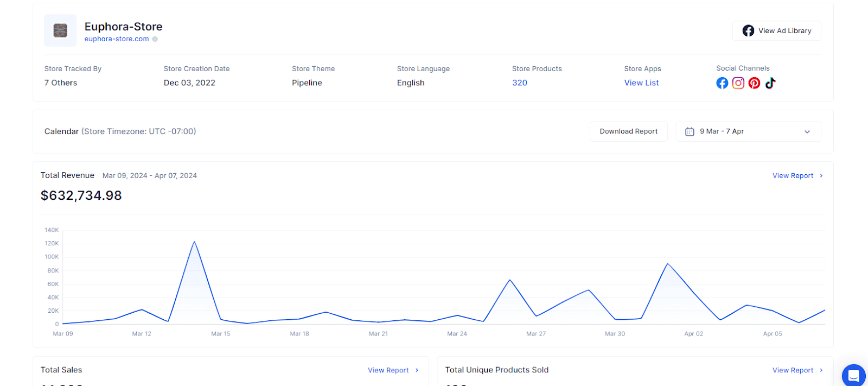Click the 320 Store Products link
This screenshot has width=868, height=386.
(x=520, y=83)
